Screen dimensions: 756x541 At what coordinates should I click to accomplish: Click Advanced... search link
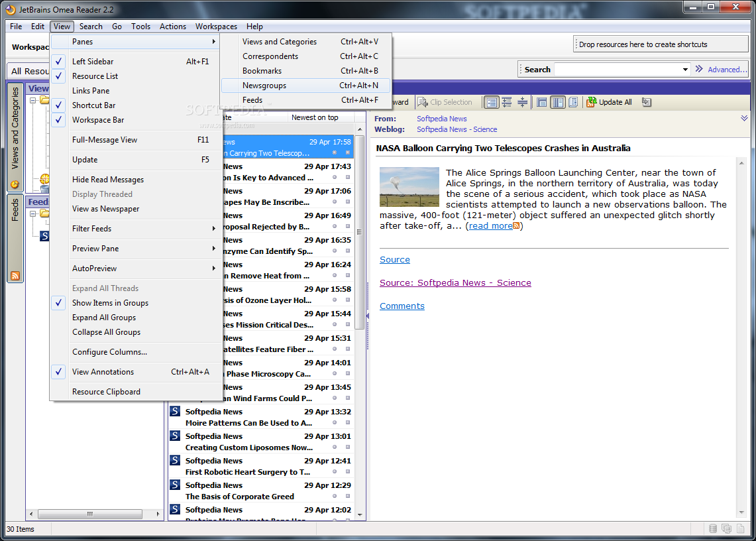[727, 70]
